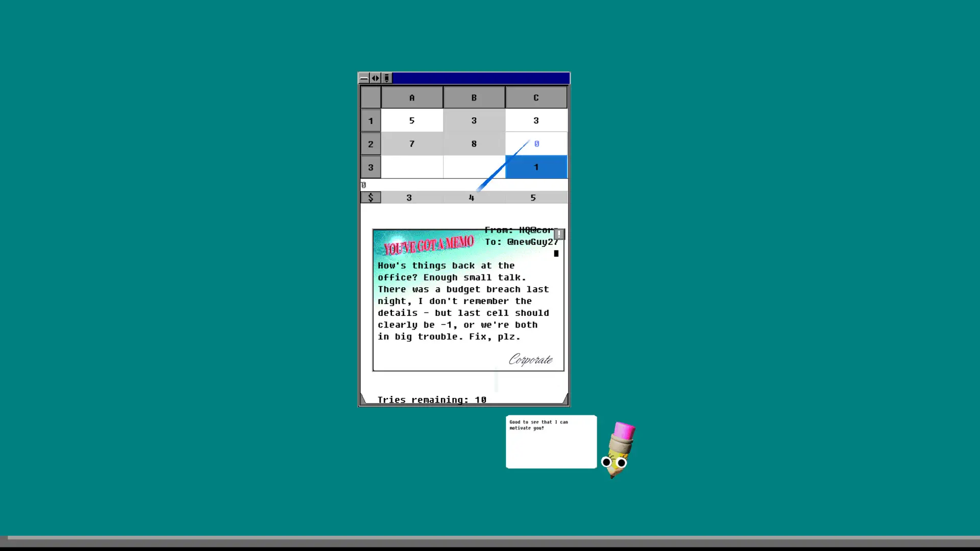
Task: Click the pencil mascot's speech bubble
Action: coord(551,441)
